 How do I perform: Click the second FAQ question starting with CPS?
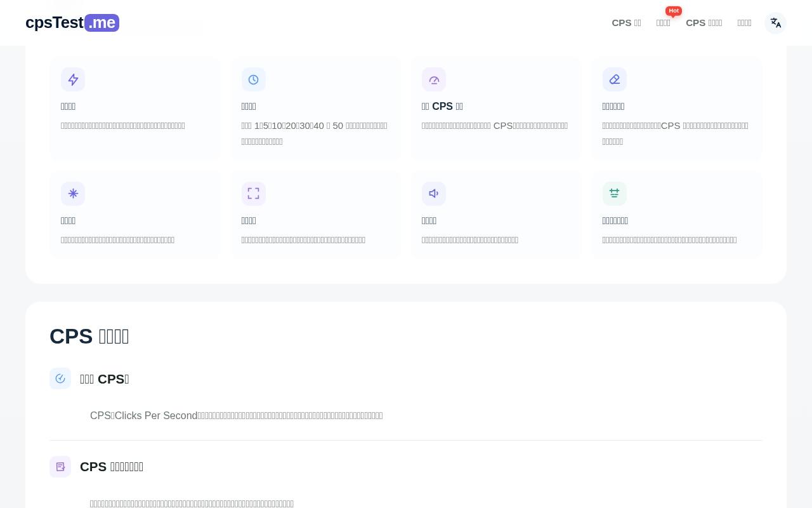[112, 467]
